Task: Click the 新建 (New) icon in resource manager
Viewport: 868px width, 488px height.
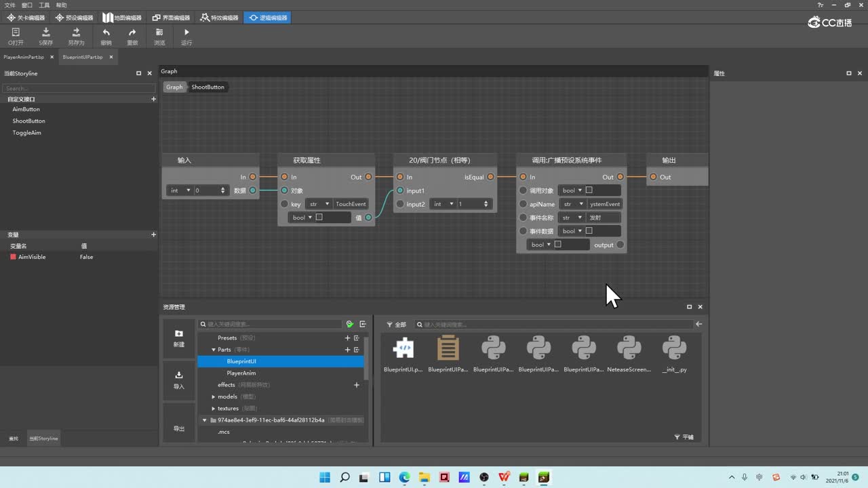Action: click(x=179, y=333)
